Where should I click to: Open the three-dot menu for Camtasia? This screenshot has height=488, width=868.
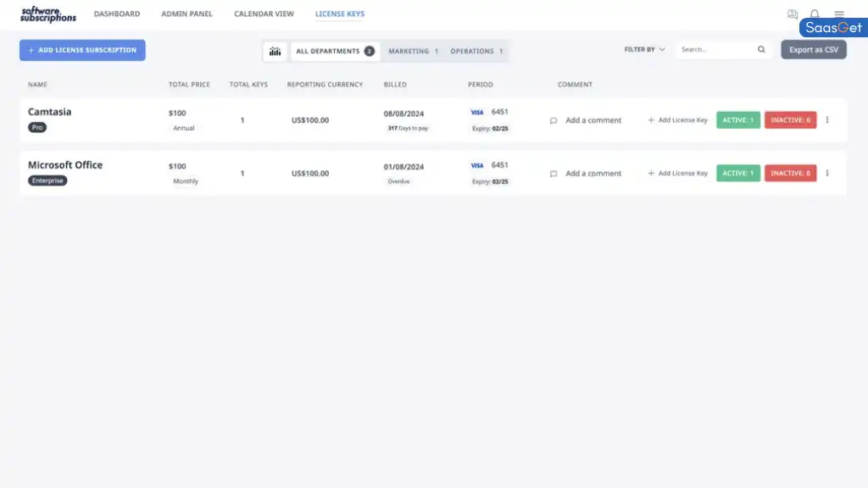[827, 119]
